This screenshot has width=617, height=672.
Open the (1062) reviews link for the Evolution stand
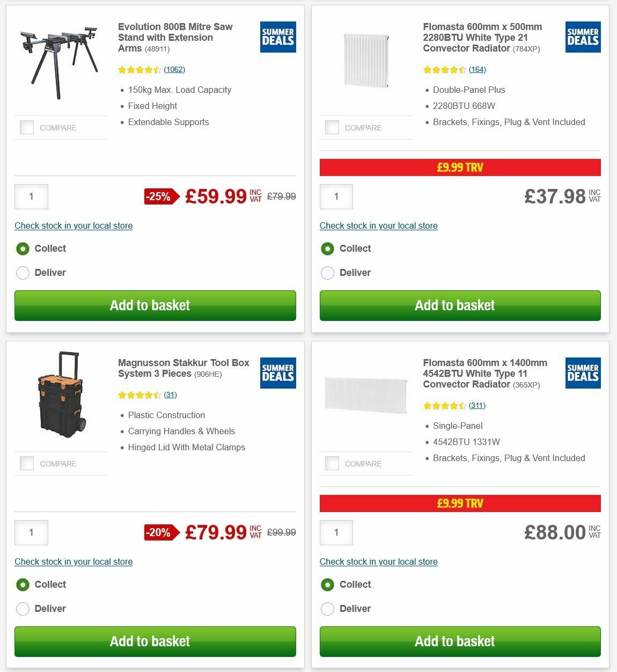pos(174,69)
